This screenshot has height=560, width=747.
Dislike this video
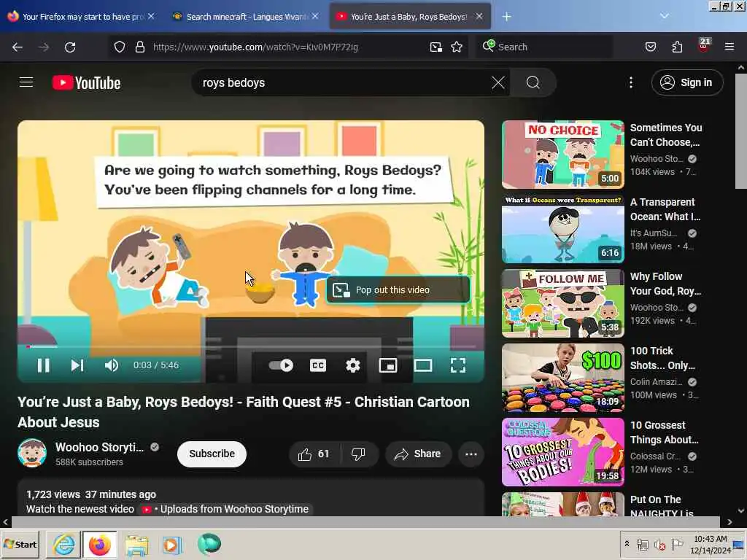pyautogui.click(x=359, y=454)
